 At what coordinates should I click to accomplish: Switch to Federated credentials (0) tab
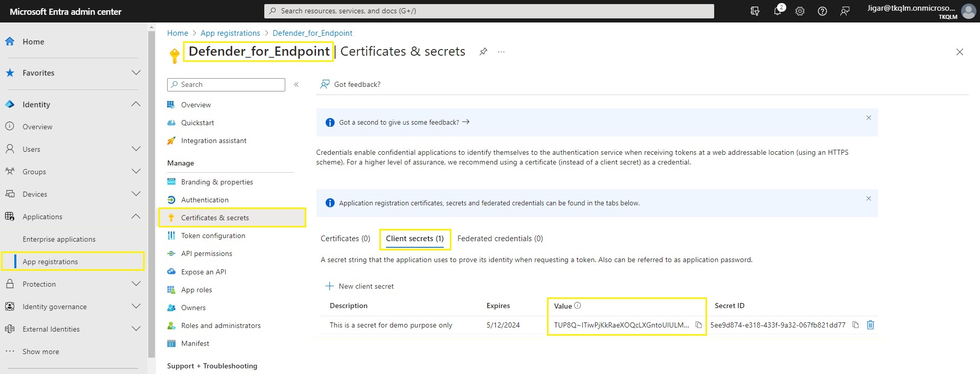[x=500, y=239]
